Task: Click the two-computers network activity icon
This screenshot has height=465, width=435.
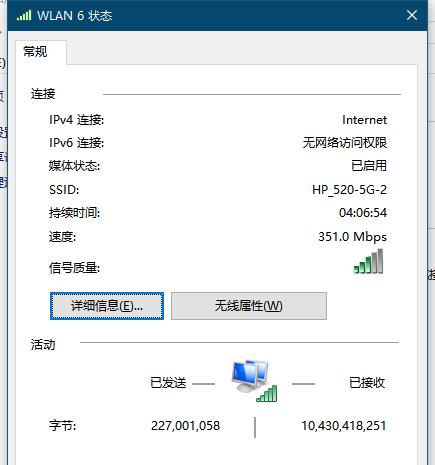Action: click(250, 376)
